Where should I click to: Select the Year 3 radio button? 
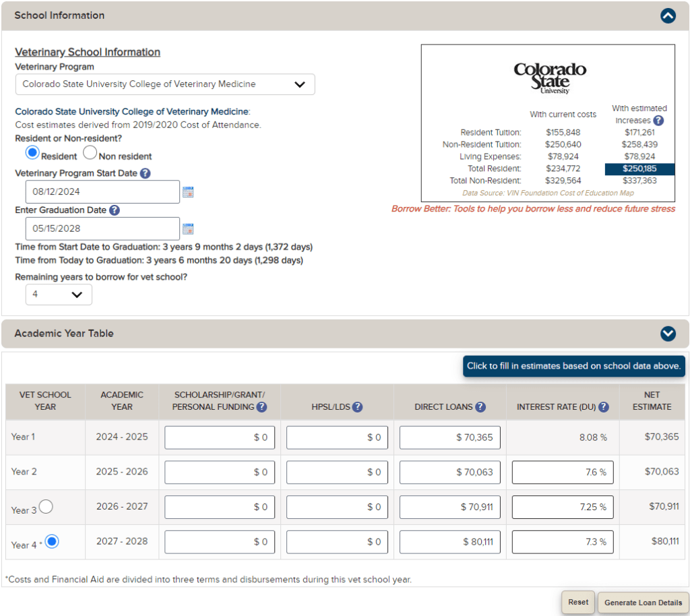point(46,507)
